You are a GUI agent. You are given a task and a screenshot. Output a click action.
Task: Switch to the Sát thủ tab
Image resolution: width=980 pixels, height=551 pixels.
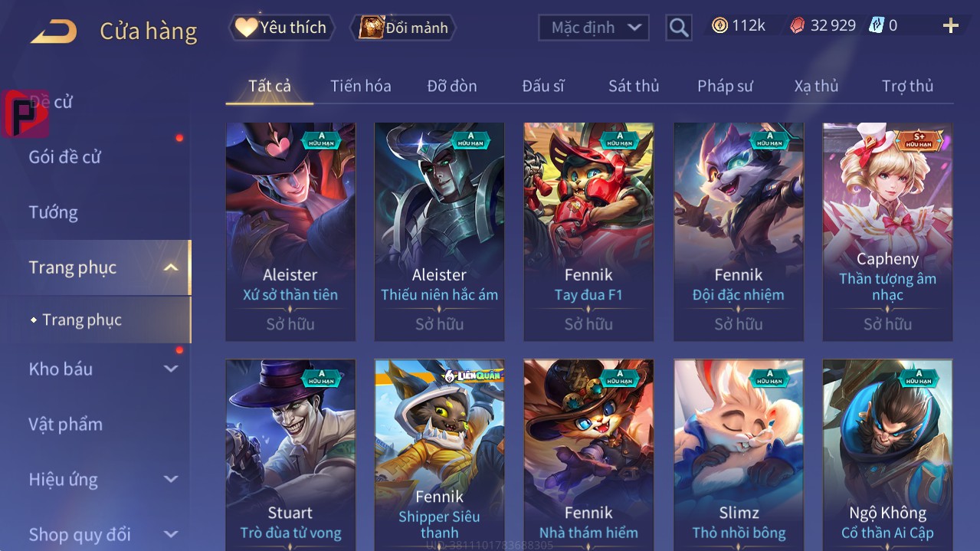coord(634,86)
